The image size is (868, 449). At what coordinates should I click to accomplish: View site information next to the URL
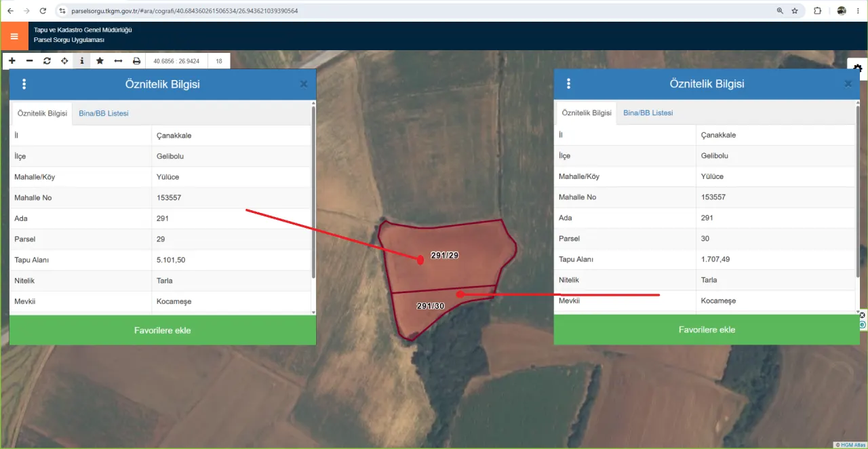tap(62, 11)
